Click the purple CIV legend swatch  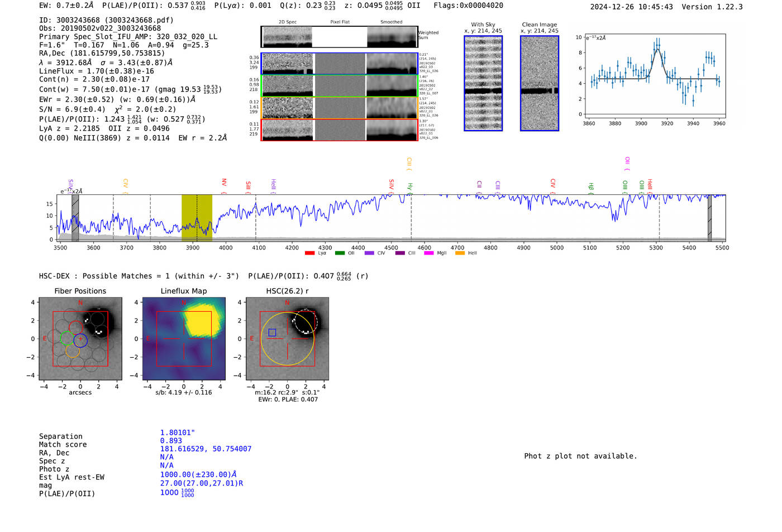(x=369, y=253)
